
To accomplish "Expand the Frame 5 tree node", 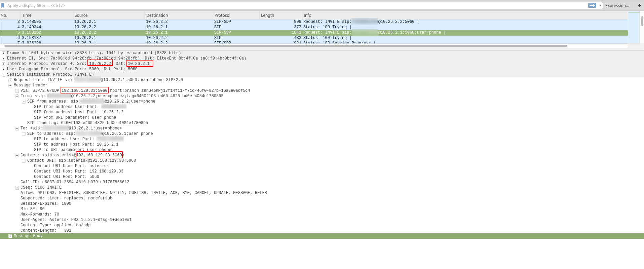I will pos(3,53).
